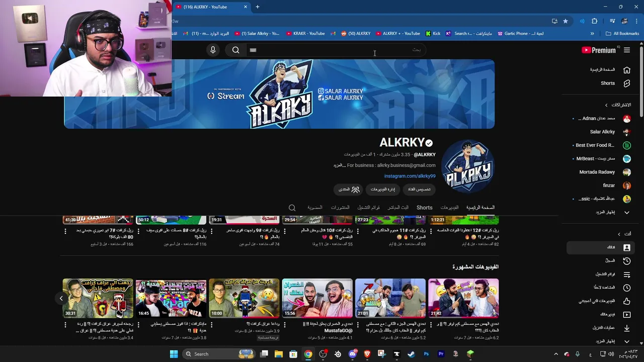Screen dimensions: 644x362
Task: Click into the YouTube search field
Action: tap(336, 50)
